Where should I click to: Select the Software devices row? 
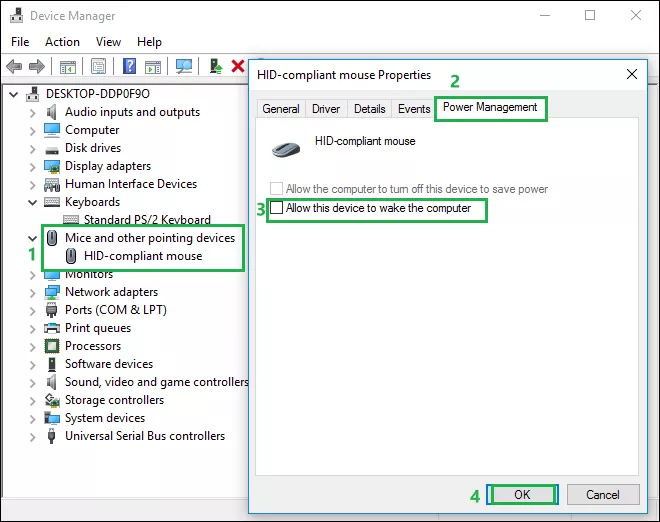click(x=109, y=364)
